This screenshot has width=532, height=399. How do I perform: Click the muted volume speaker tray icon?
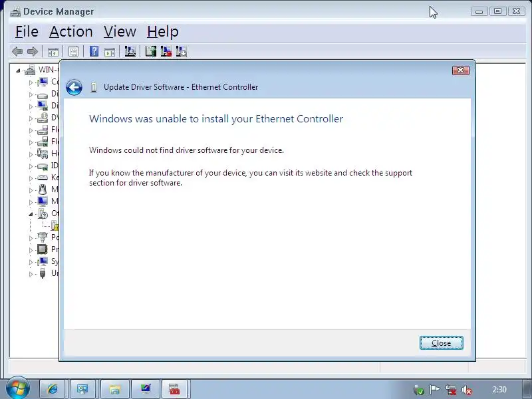(467, 390)
